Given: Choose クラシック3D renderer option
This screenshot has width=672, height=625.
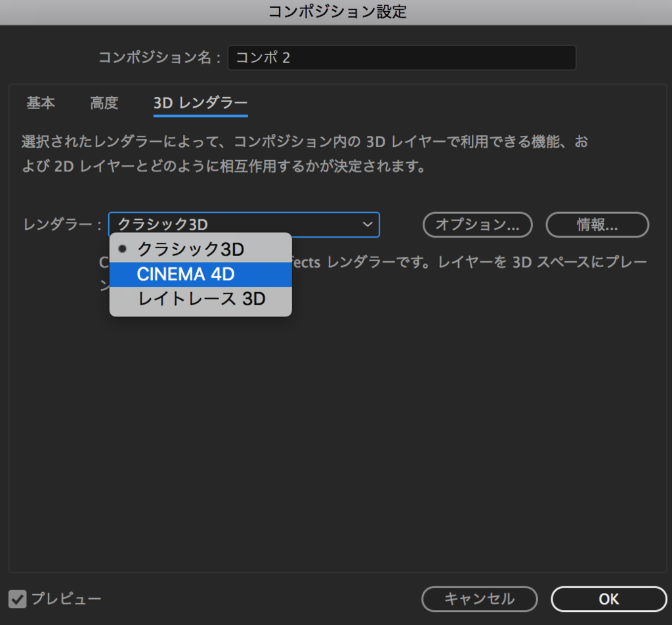Looking at the screenshot, I should (201, 249).
